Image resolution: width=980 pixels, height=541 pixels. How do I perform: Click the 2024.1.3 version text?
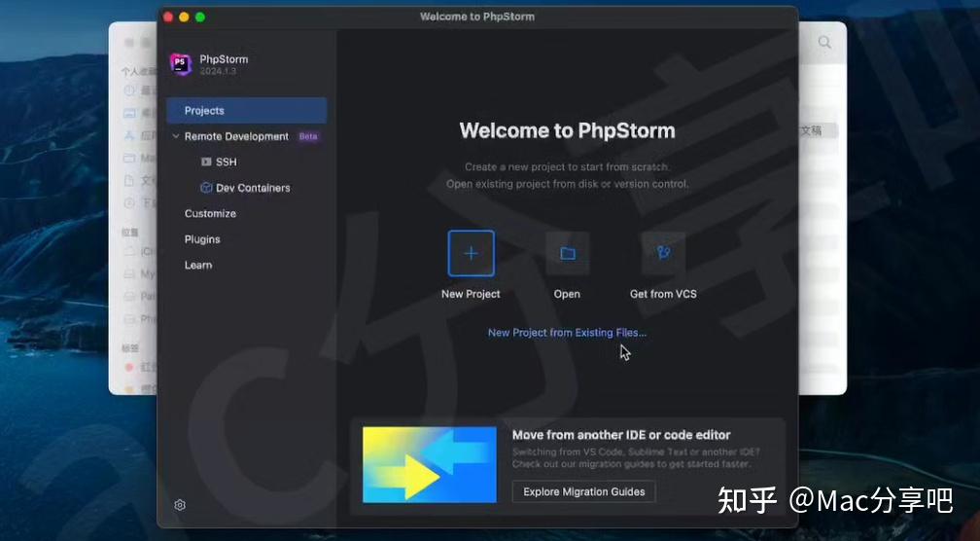(218, 71)
